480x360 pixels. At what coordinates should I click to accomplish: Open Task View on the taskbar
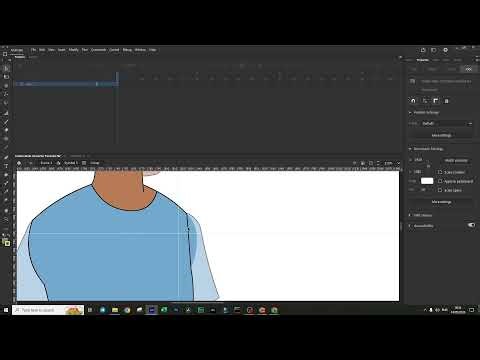(x=90, y=310)
